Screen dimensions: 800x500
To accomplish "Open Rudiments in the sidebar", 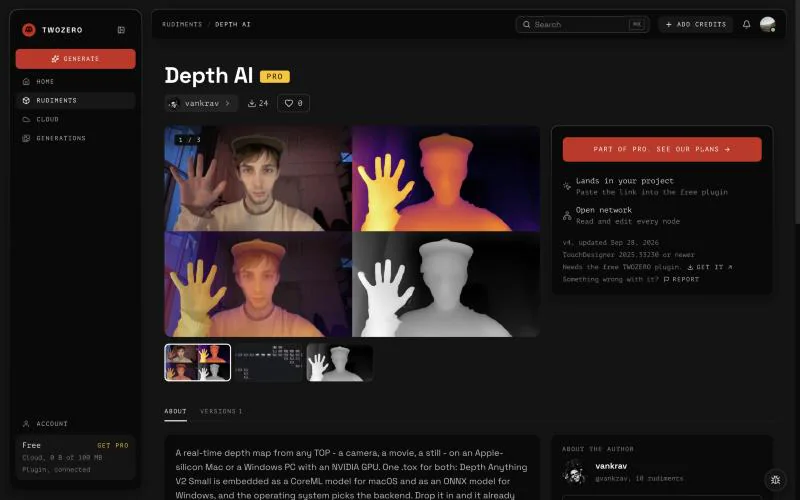I will 76,101.
